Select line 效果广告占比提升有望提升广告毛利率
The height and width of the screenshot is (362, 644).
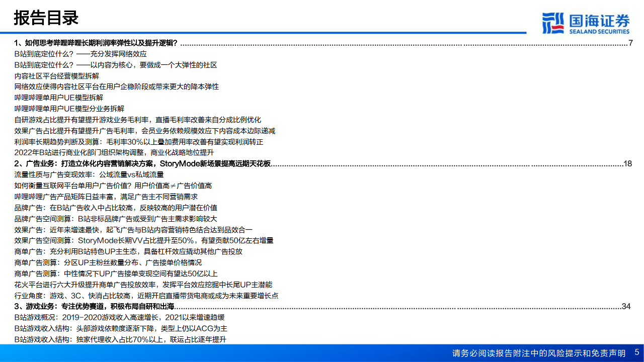tap(145, 131)
